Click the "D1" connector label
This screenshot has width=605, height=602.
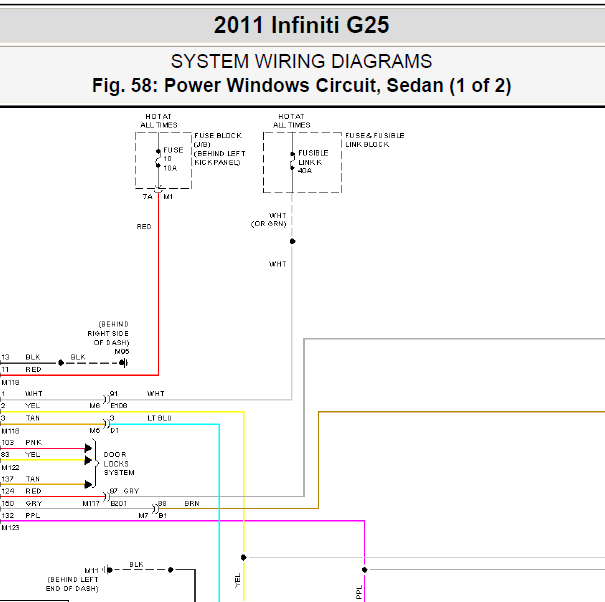[x=115, y=430]
